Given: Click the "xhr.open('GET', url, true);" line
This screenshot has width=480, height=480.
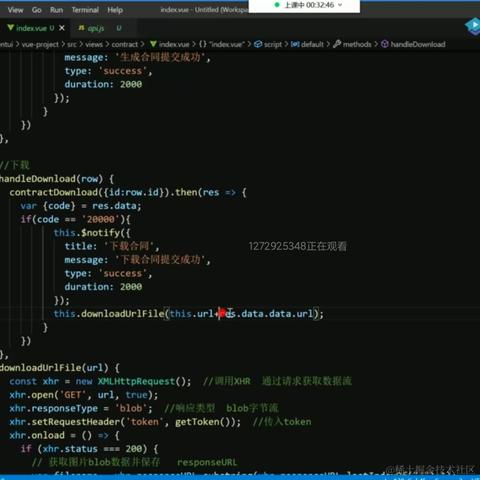Looking at the screenshot, I should point(84,395).
